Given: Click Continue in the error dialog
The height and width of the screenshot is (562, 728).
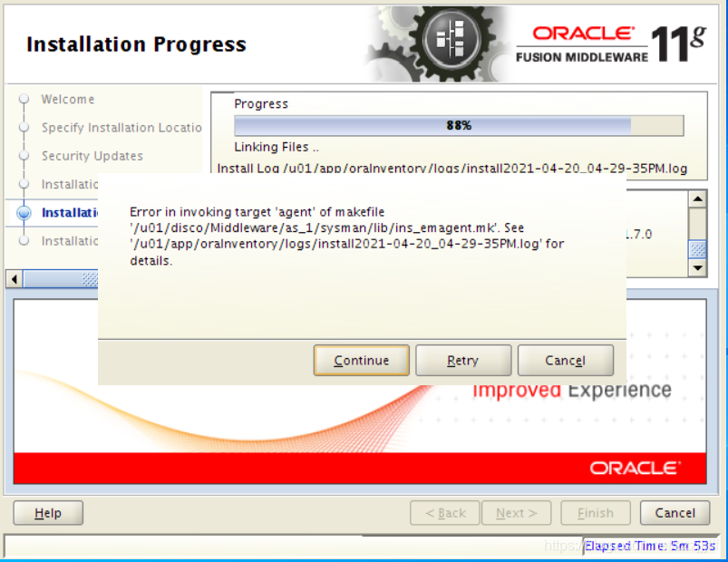Looking at the screenshot, I should click(x=361, y=360).
